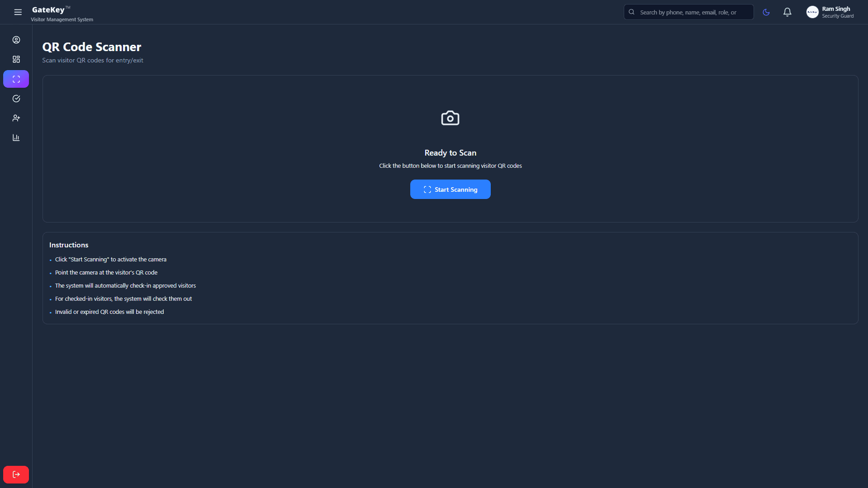Open the profile icon in the sidebar

tap(16, 40)
